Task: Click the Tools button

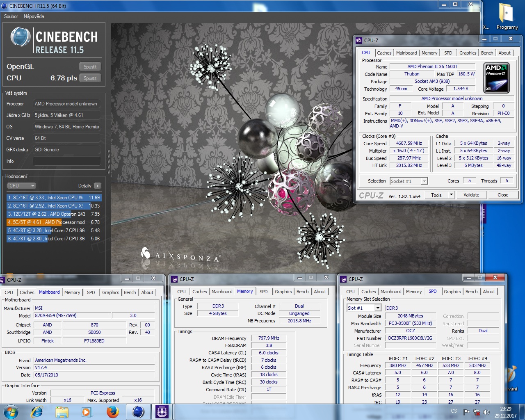Action: pos(436,195)
